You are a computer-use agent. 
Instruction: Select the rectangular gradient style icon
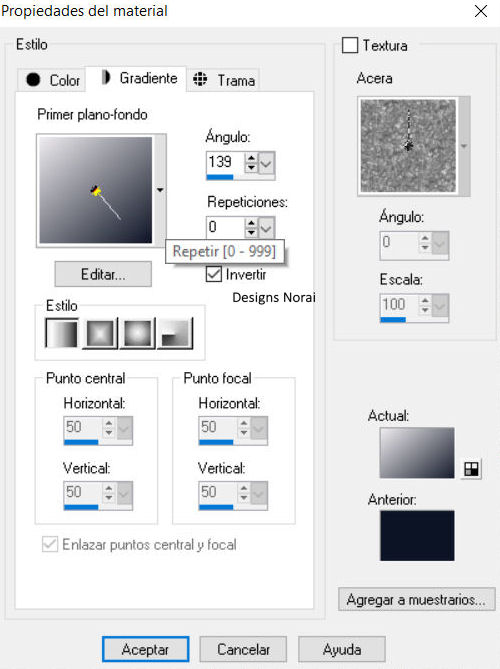point(100,333)
